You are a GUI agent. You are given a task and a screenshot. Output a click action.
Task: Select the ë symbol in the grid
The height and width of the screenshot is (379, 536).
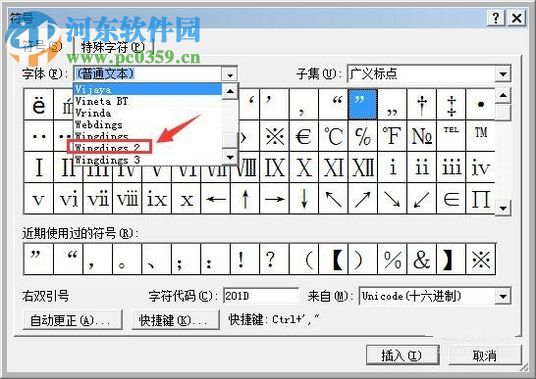[x=39, y=104]
